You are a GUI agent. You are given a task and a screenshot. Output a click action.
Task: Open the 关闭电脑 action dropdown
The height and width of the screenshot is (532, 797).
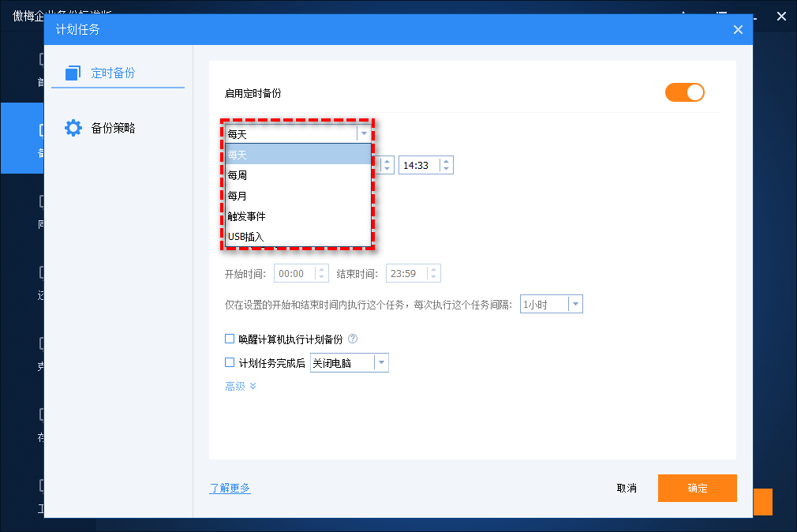pos(381,362)
